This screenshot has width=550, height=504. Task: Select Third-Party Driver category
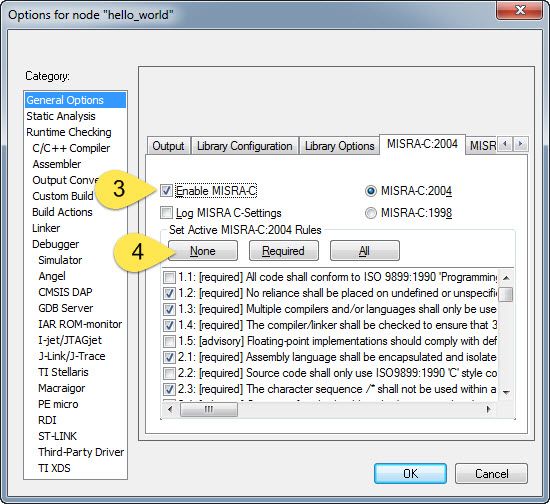tap(75, 452)
